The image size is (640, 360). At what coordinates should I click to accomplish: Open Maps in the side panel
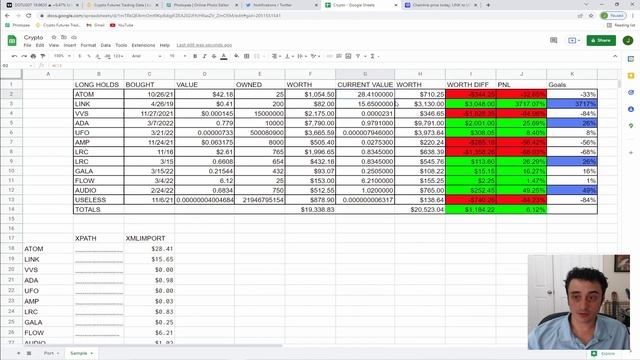tap(631, 126)
